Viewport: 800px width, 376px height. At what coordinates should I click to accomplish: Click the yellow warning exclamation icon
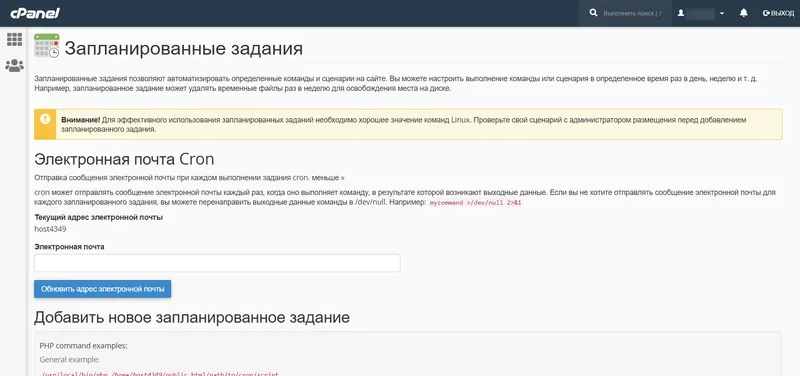[x=45, y=119]
